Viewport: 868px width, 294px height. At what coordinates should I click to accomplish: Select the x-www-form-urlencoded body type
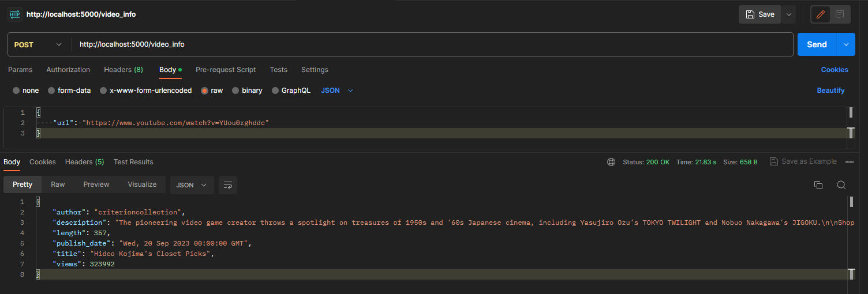click(146, 91)
